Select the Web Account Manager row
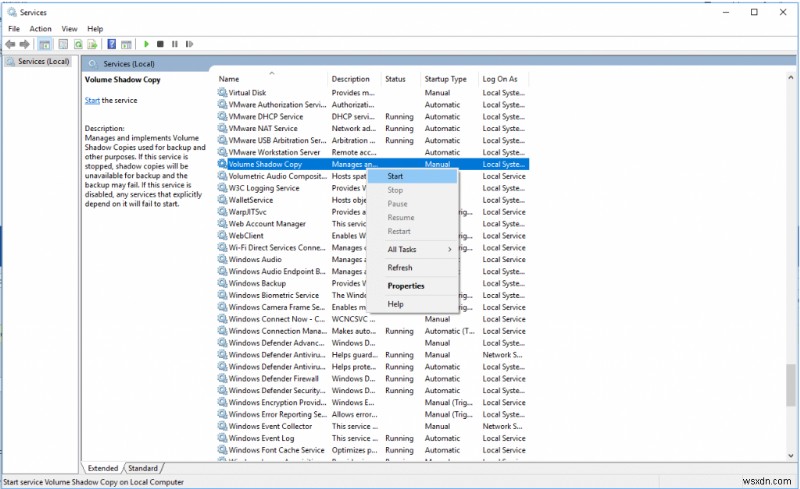The width and height of the screenshot is (800, 489). (372, 224)
